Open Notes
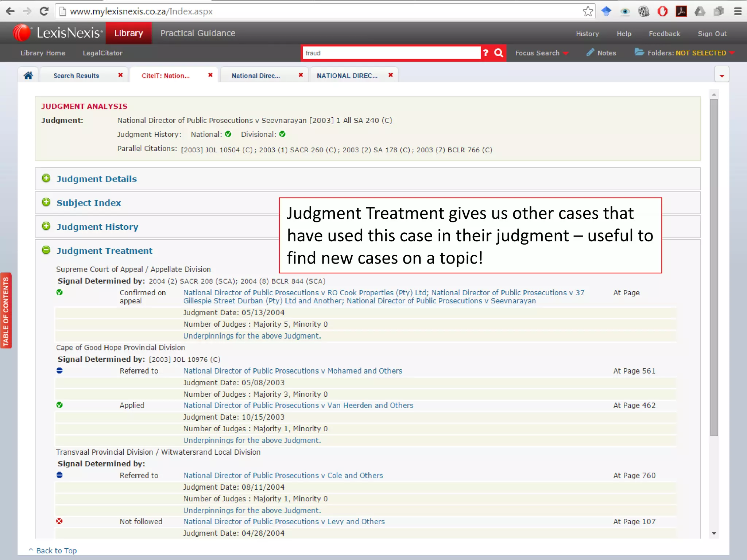This screenshot has height=560, width=747. (601, 53)
